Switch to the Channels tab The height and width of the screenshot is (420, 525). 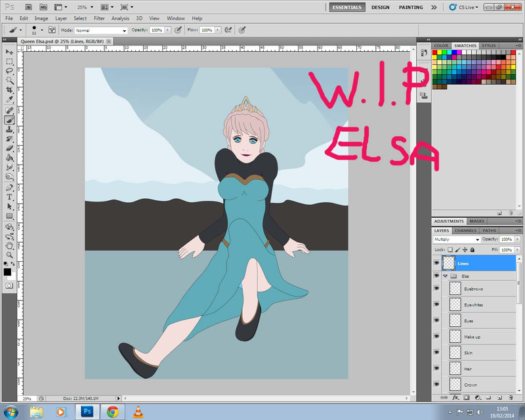click(x=465, y=230)
